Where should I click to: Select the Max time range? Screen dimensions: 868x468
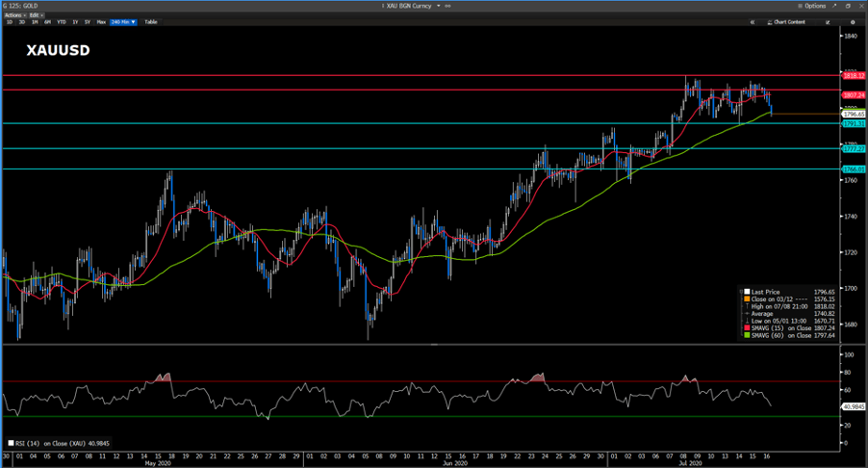coord(101,22)
